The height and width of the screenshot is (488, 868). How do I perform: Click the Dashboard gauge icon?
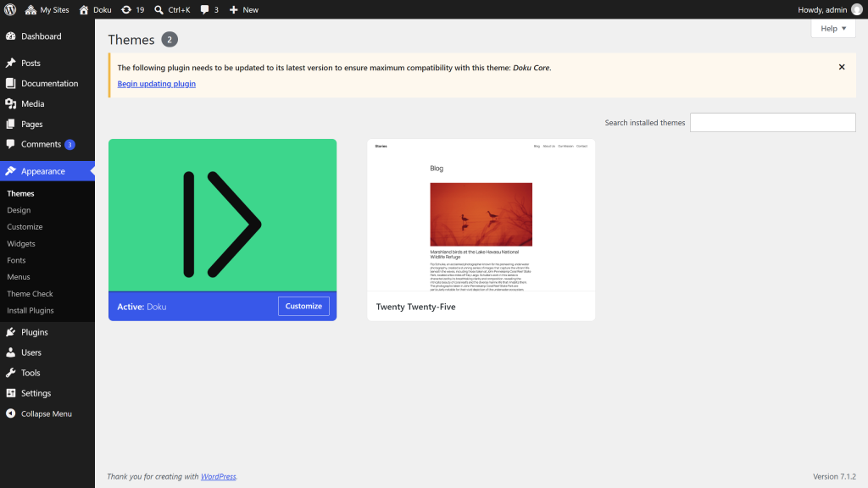[10, 36]
